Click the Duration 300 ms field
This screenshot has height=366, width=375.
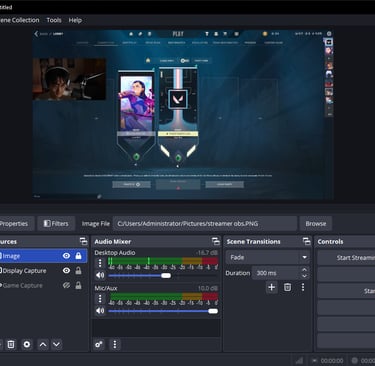click(276, 273)
